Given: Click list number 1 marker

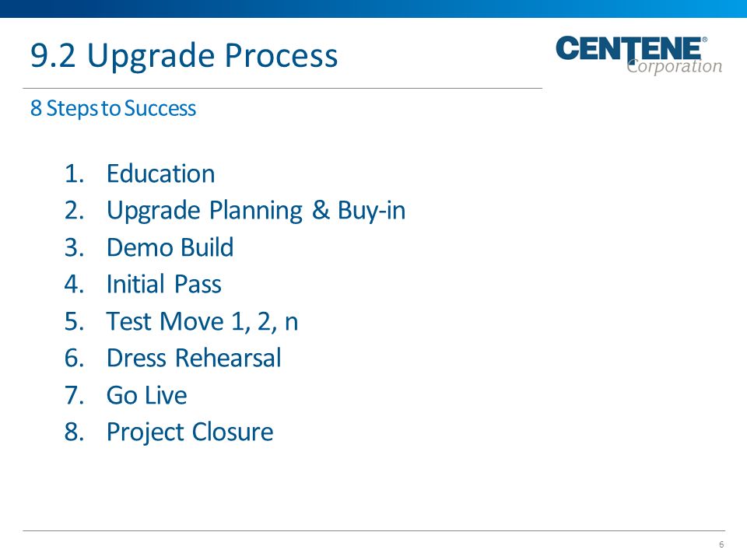Looking at the screenshot, I should (75, 173).
